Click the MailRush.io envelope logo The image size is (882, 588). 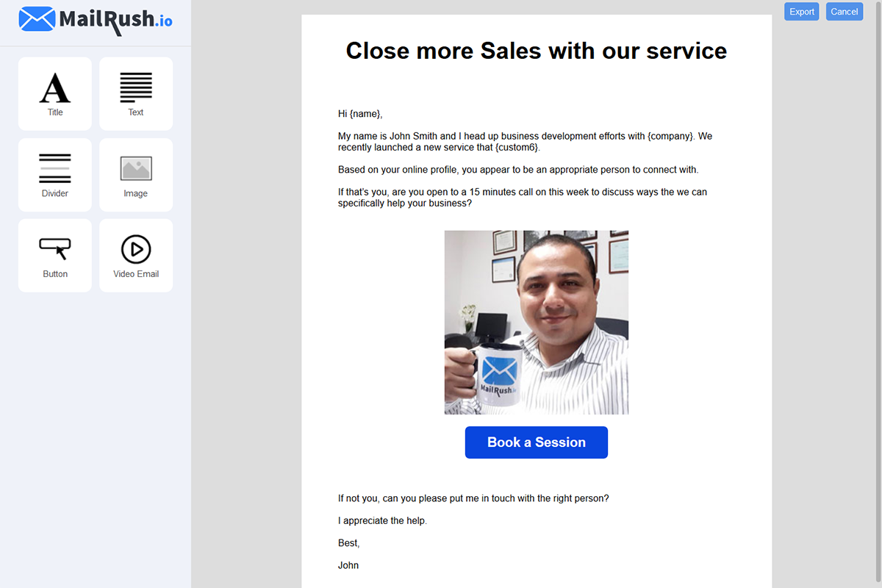[37, 20]
